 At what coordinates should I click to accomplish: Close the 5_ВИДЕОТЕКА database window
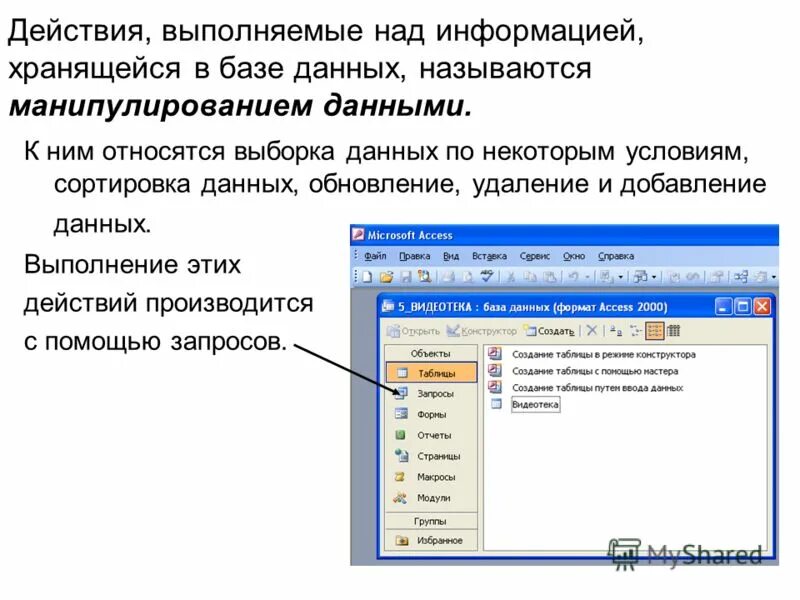(x=762, y=307)
